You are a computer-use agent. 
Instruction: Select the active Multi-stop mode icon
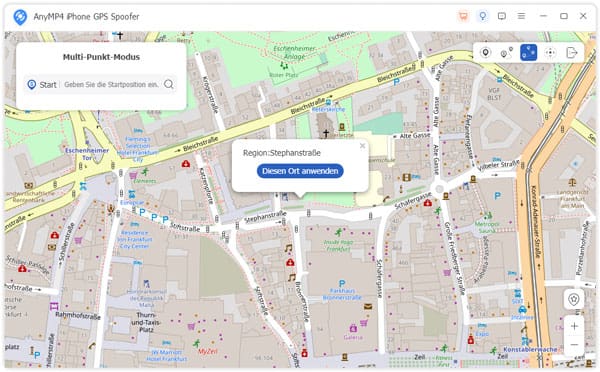[x=528, y=52]
